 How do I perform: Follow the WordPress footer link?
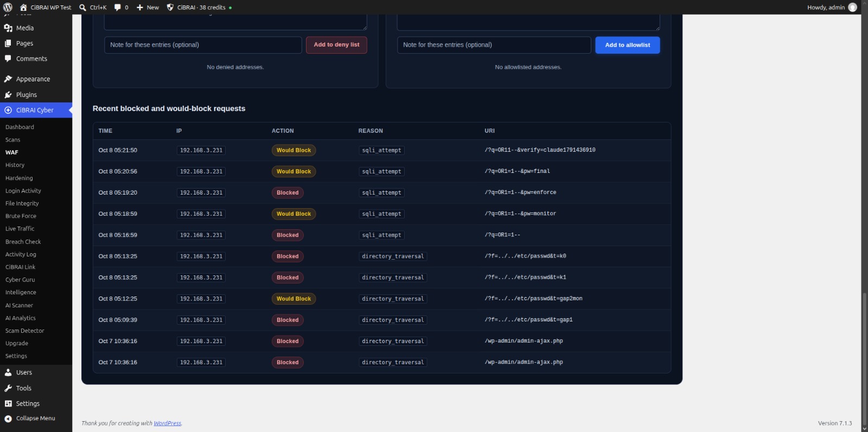coord(168,423)
